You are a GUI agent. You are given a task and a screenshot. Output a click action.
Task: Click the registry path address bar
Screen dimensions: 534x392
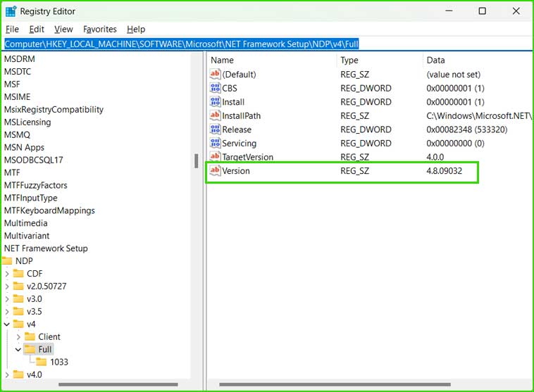click(x=267, y=44)
